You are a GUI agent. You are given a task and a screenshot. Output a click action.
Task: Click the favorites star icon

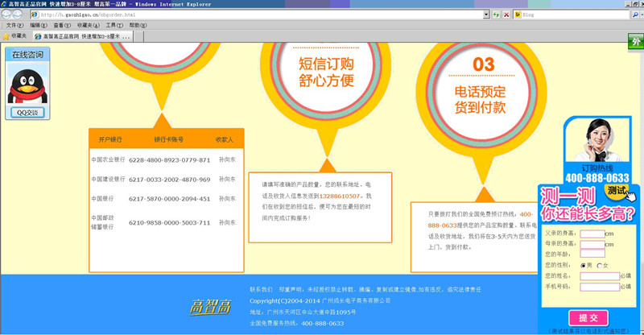6,36
